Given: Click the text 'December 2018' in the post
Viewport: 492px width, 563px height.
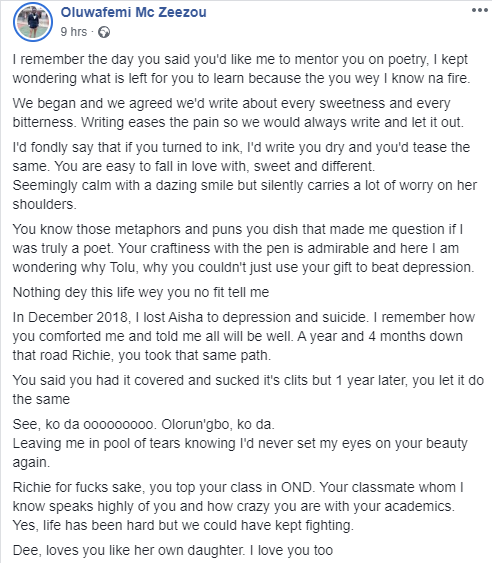Looking at the screenshot, I should click(x=77, y=317).
